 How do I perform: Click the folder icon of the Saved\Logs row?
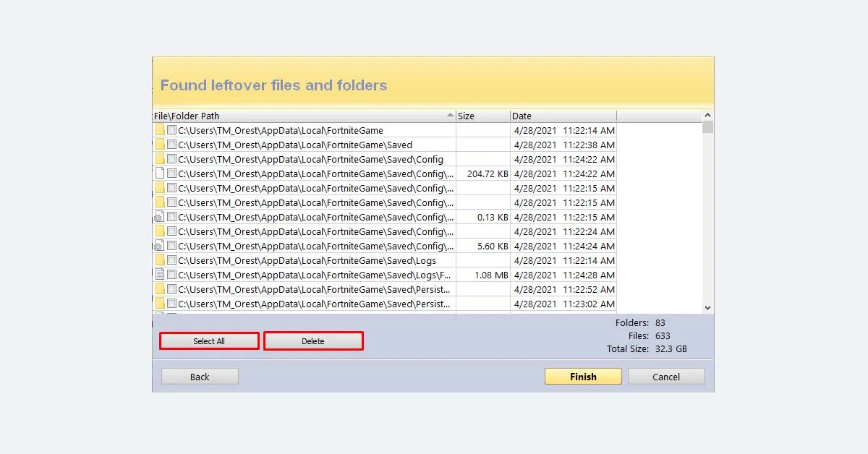click(x=160, y=260)
